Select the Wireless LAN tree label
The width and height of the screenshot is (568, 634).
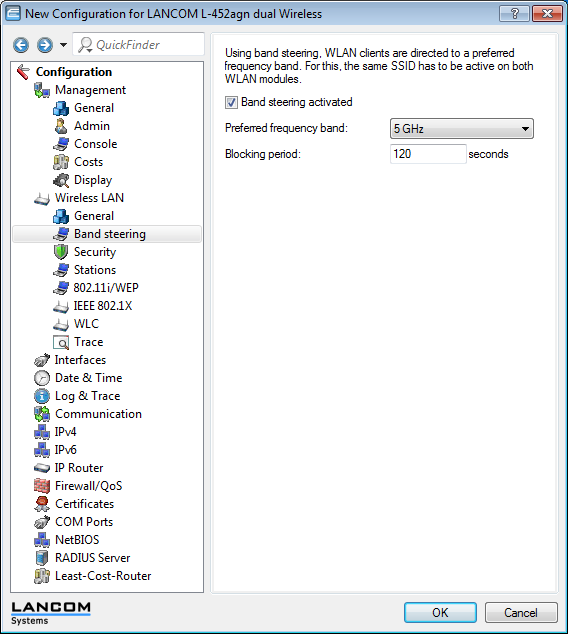[90, 198]
